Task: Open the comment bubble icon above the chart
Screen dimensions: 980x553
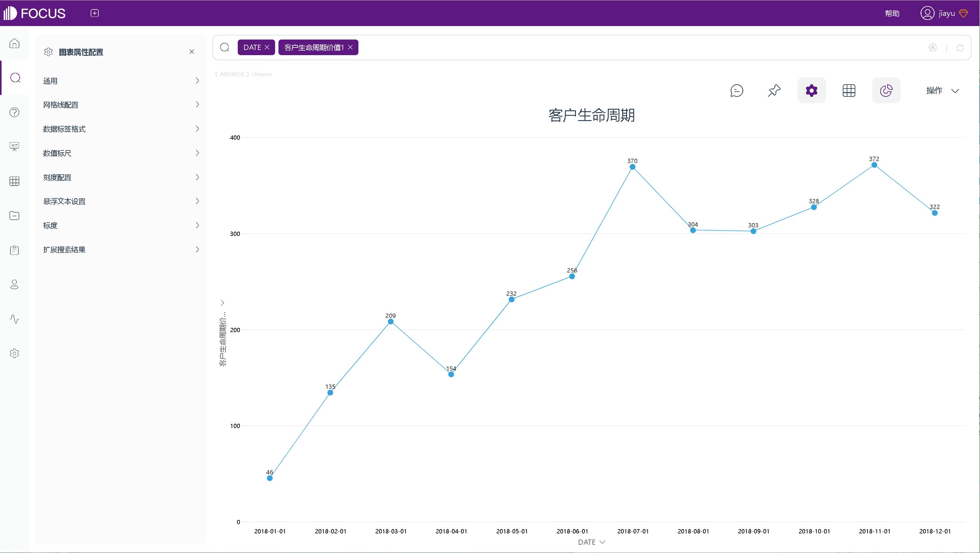Action: (x=736, y=90)
